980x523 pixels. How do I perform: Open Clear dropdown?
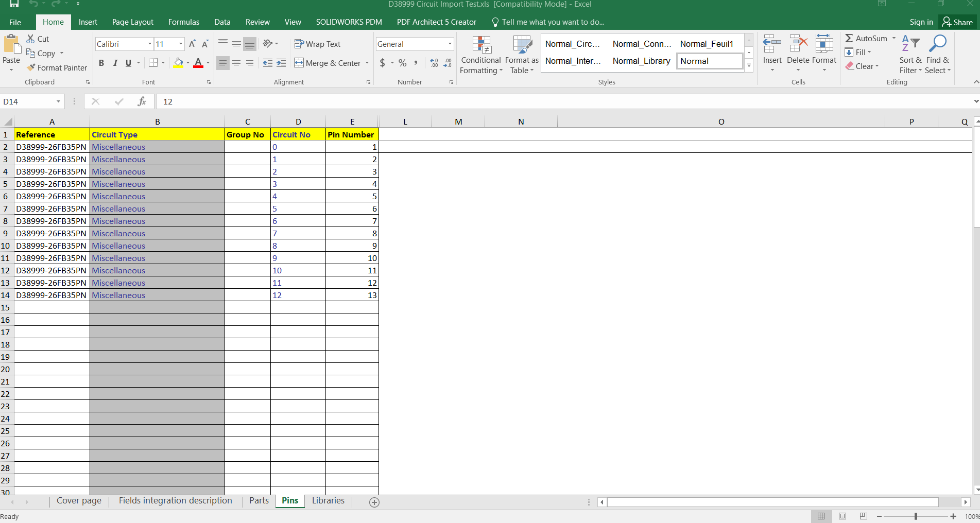click(862, 66)
